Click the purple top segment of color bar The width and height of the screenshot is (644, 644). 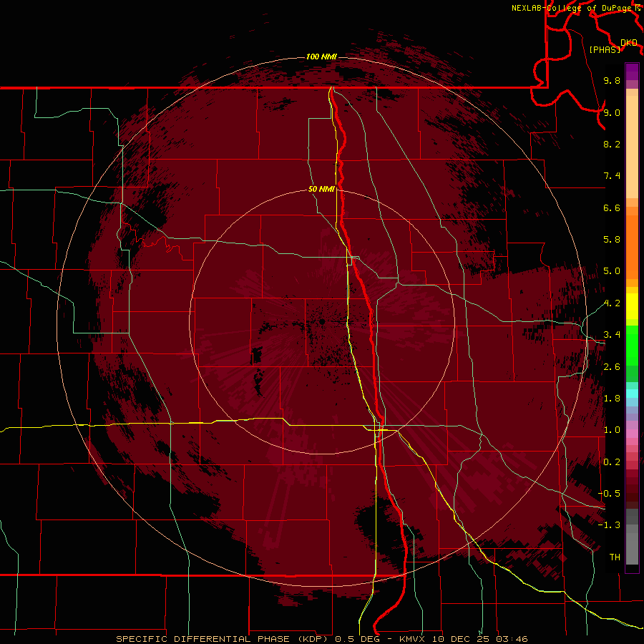[632, 72]
